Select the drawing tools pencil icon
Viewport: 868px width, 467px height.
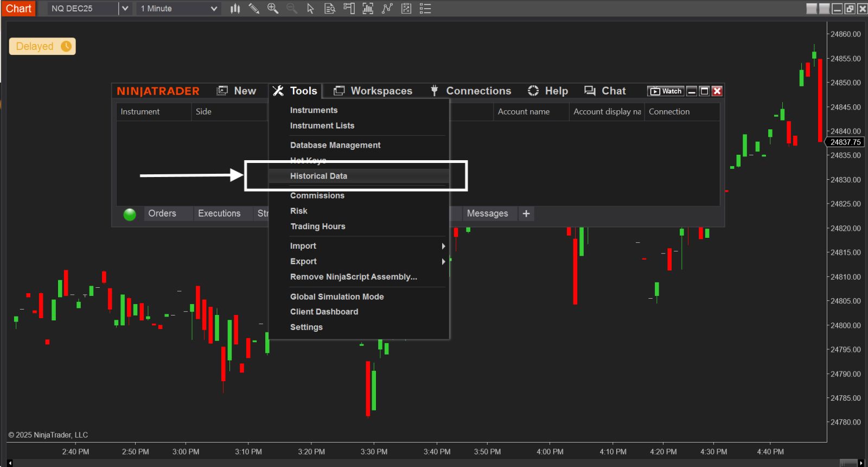coord(254,9)
